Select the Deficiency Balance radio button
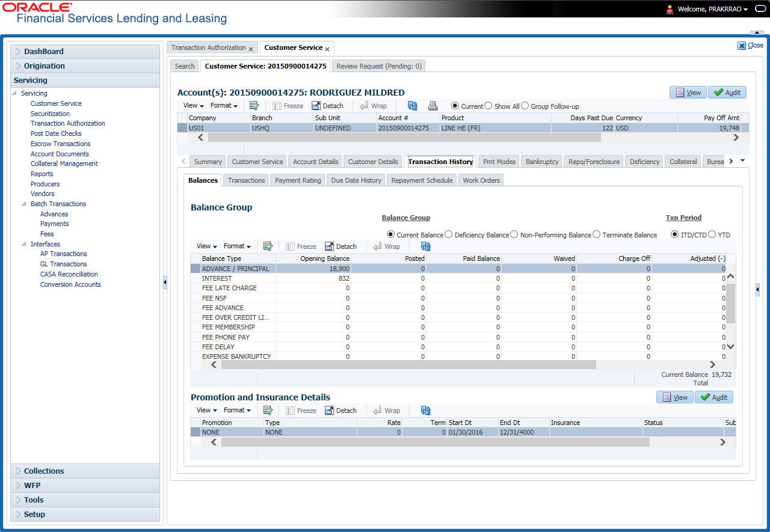This screenshot has height=532, width=770. click(448, 234)
